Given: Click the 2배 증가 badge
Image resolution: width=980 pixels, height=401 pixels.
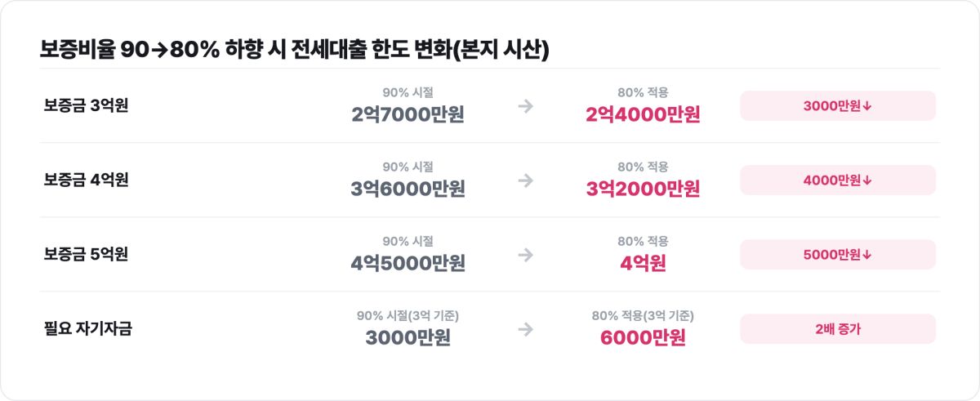Looking at the screenshot, I should coord(838,329).
